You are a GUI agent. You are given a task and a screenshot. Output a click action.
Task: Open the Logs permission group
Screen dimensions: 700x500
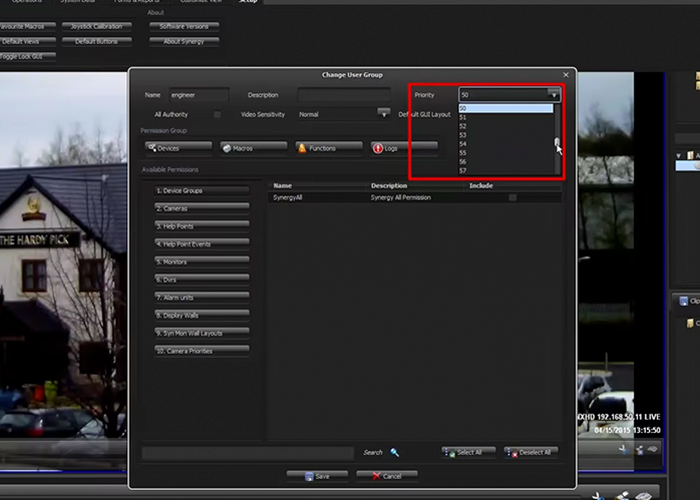[x=404, y=148]
